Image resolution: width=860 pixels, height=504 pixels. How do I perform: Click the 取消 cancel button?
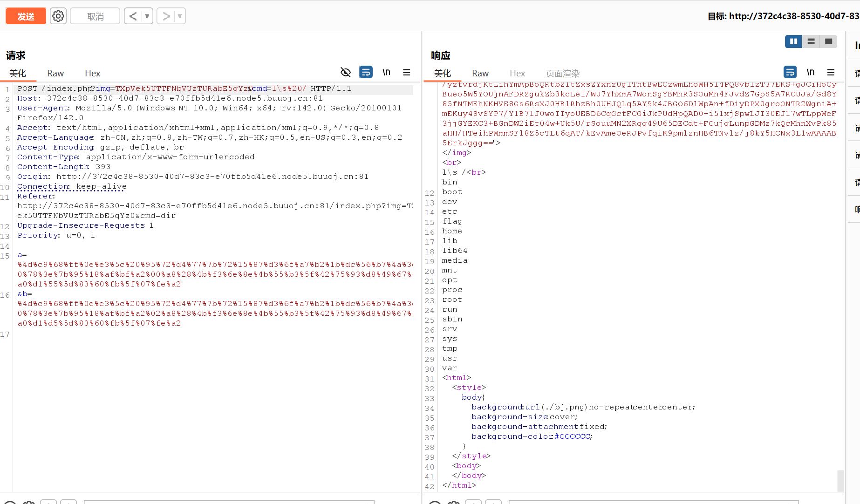click(x=95, y=16)
